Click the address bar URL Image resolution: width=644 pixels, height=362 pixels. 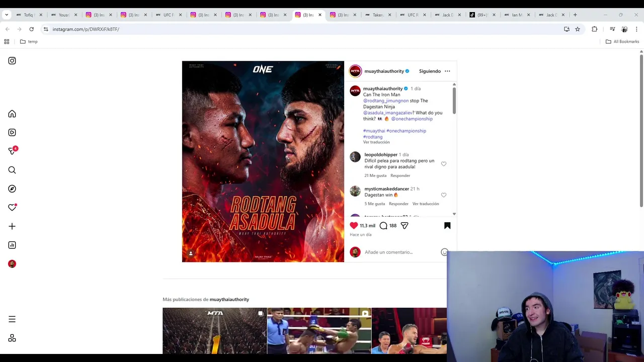pyautogui.click(x=86, y=29)
